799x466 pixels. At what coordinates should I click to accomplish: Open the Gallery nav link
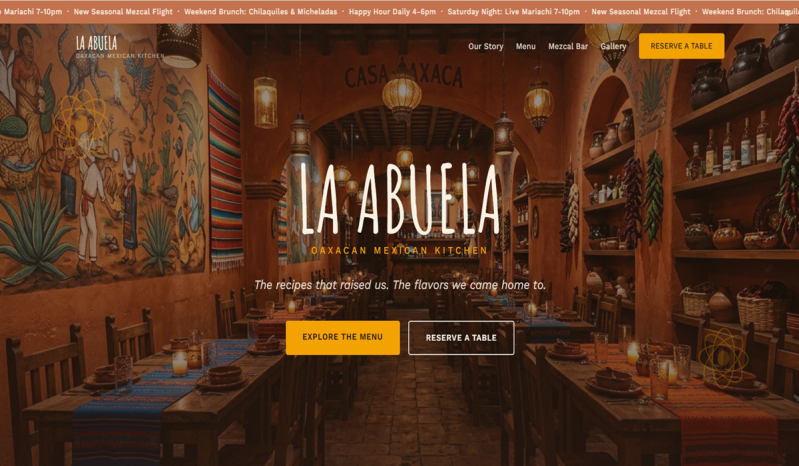click(x=613, y=46)
